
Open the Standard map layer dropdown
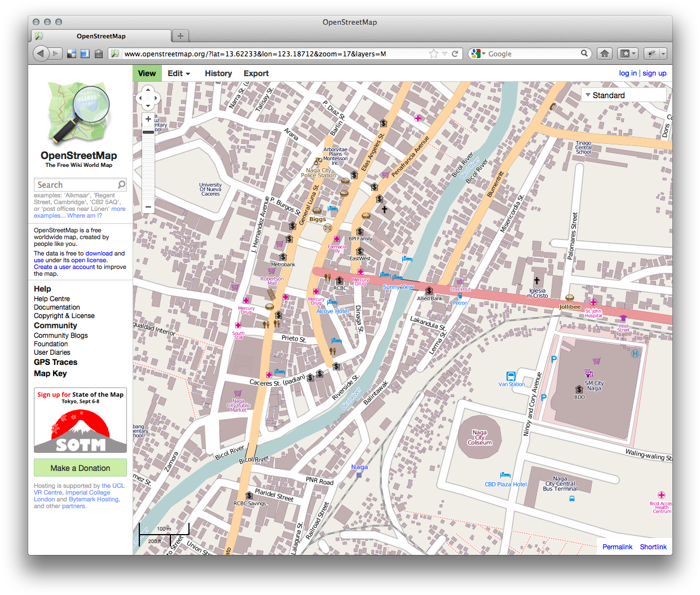click(x=623, y=95)
